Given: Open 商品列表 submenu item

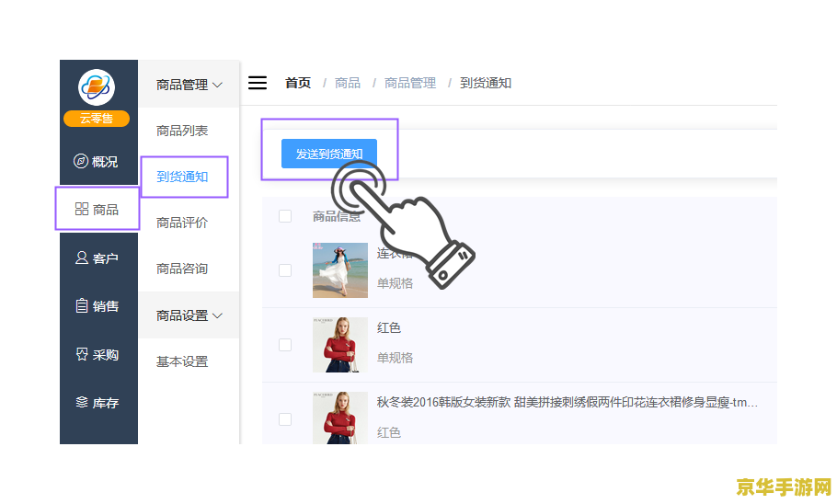Looking at the screenshot, I should 182,131.
